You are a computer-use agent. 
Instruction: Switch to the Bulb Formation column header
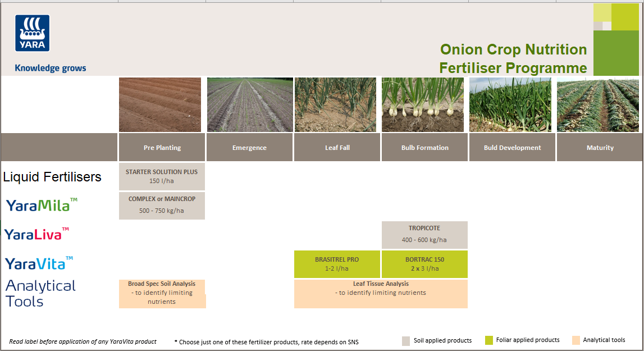[x=424, y=147]
